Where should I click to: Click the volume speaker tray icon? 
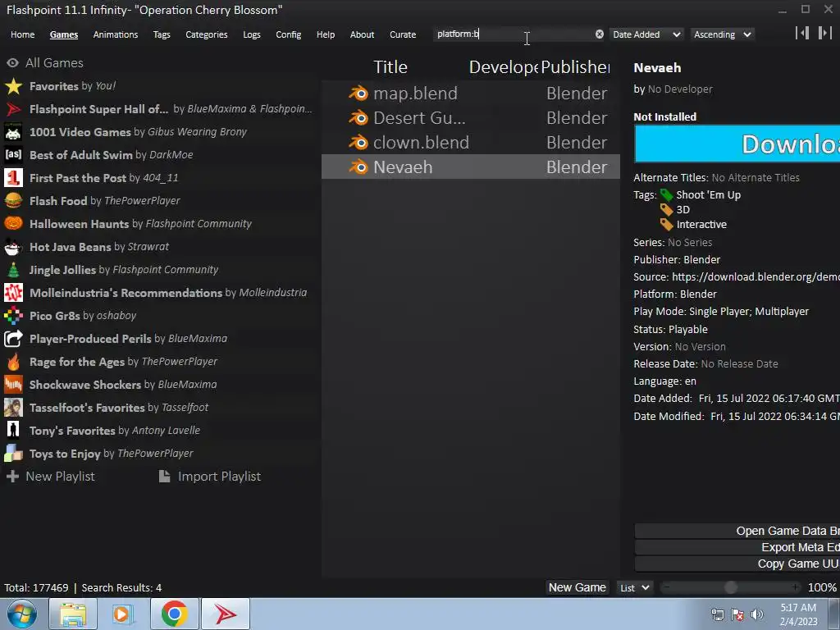757,614
